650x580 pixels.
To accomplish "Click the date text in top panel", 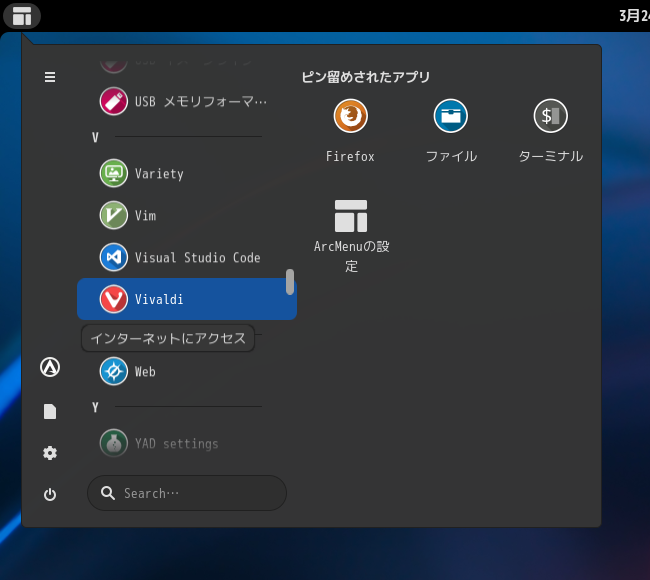I will (x=634, y=16).
